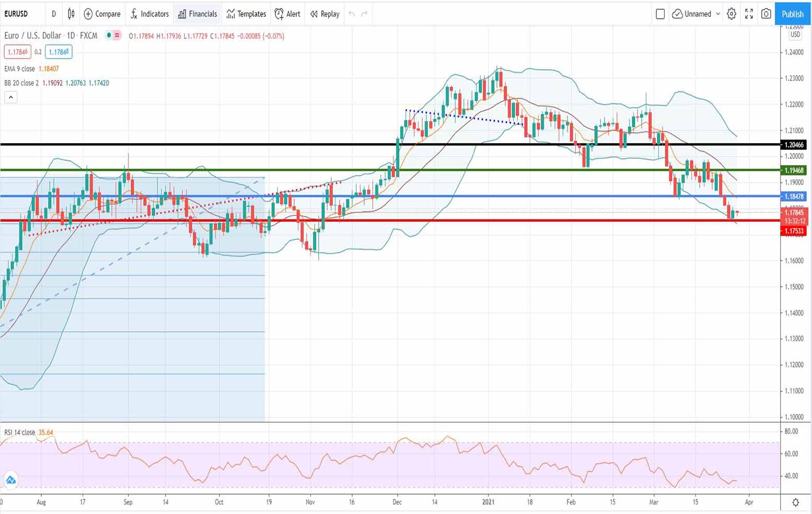Open the Unnamed layout dropdown arrow
This screenshot has width=812, height=514.
[x=718, y=14]
